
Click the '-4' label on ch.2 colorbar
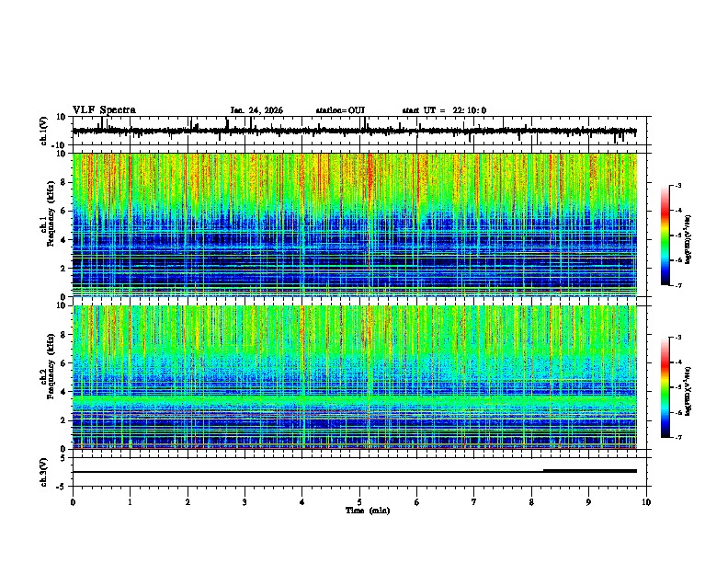coord(677,362)
